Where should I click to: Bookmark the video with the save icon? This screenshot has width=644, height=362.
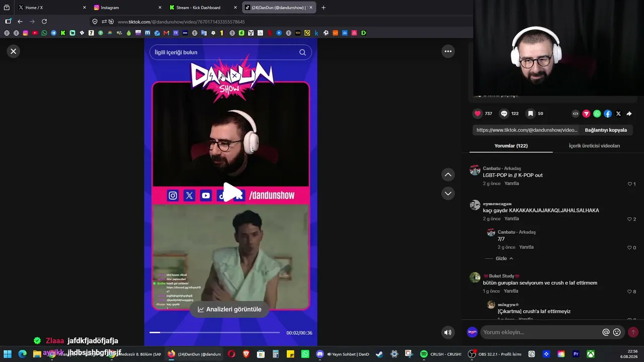(530, 114)
